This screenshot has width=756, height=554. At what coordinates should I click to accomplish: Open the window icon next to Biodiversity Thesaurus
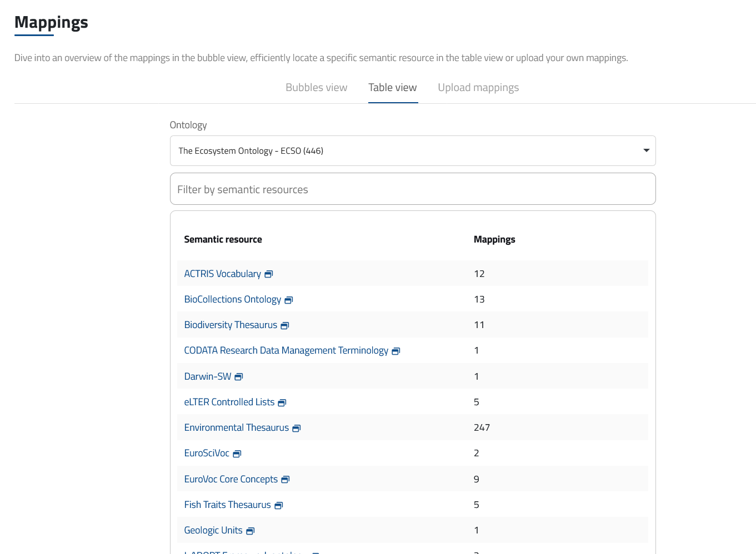coord(284,325)
